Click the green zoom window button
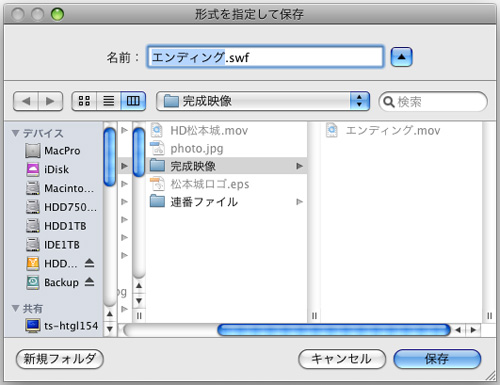 (57, 14)
